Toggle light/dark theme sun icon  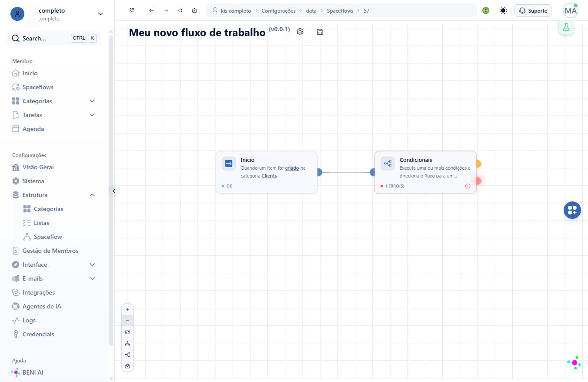503,10
